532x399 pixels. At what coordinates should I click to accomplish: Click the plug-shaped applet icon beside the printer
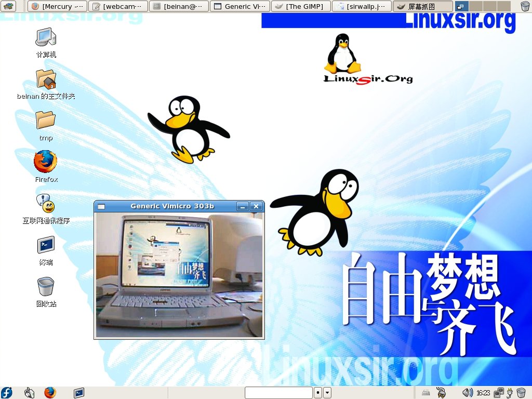[441, 393]
